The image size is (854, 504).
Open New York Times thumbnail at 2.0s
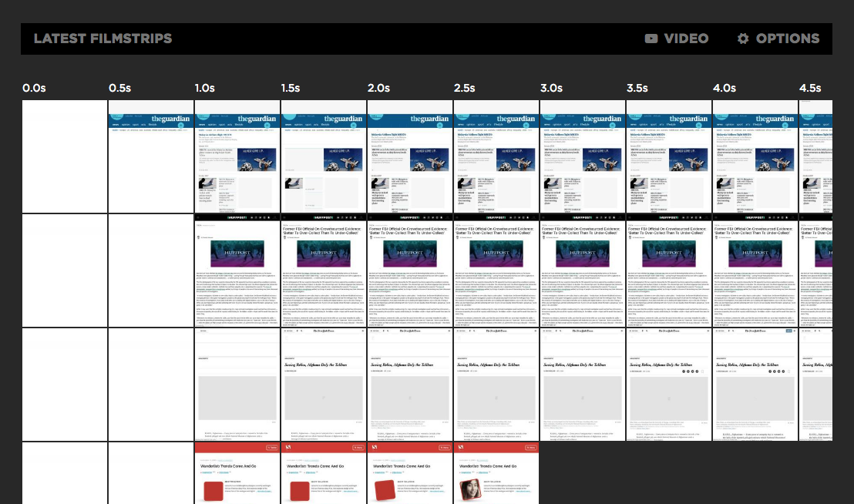409,385
